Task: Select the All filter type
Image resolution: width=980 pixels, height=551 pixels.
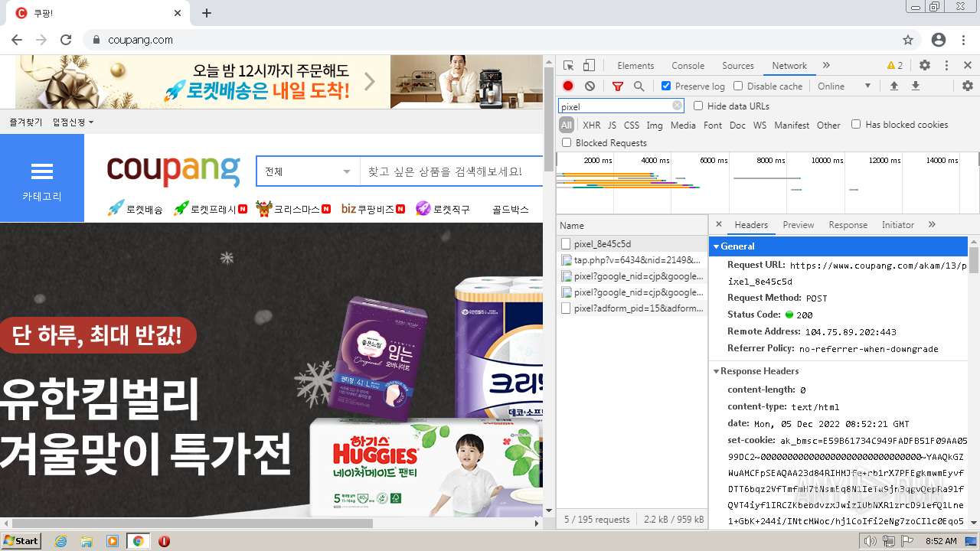Action: (567, 125)
